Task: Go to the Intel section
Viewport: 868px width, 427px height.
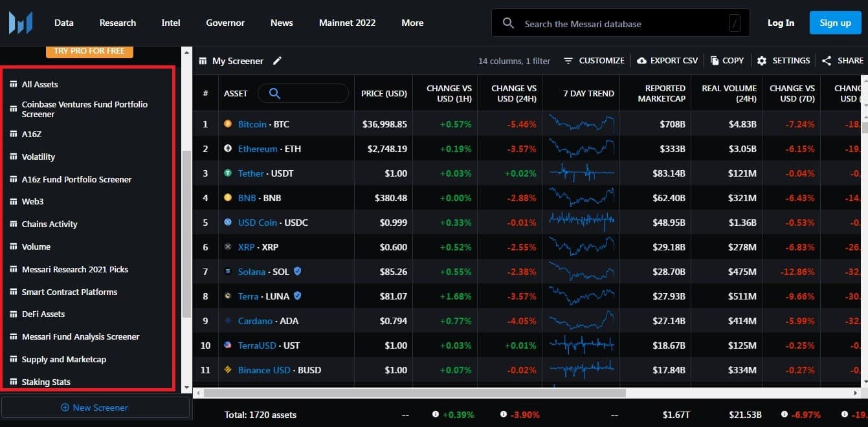Action: click(171, 23)
